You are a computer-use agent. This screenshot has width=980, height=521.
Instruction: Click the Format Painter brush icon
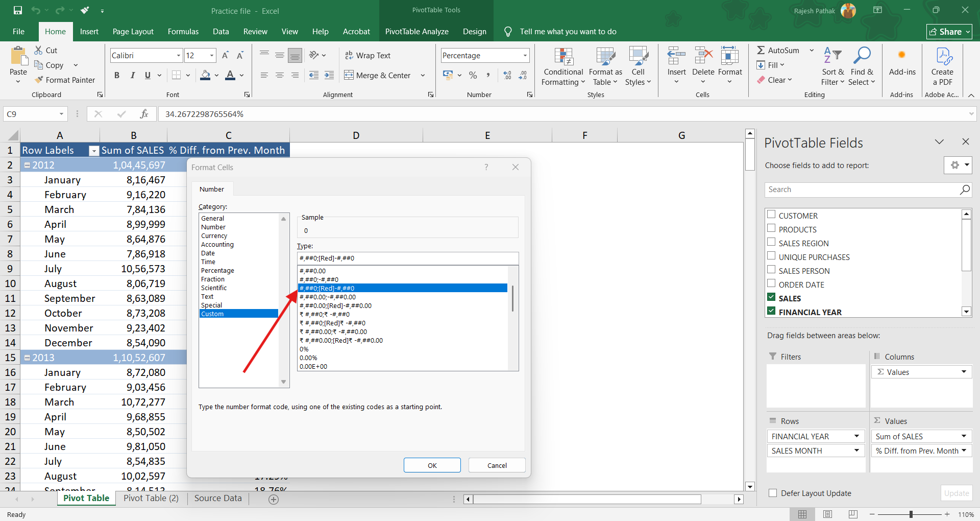(x=39, y=80)
